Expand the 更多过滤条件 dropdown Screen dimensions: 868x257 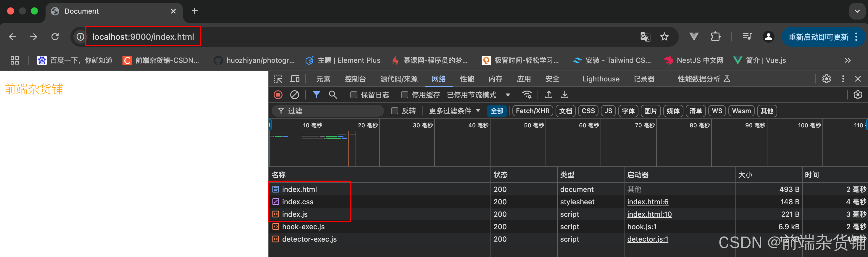(454, 111)
